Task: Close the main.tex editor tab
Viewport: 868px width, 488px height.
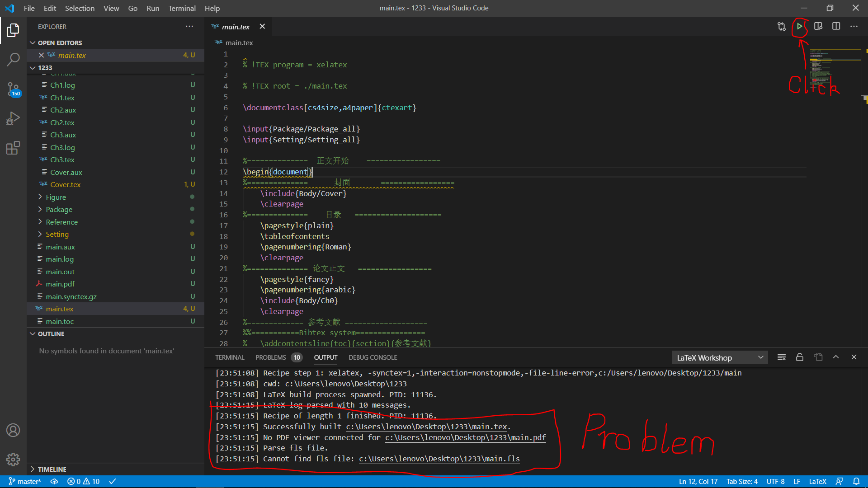Action: click(262, 26)
